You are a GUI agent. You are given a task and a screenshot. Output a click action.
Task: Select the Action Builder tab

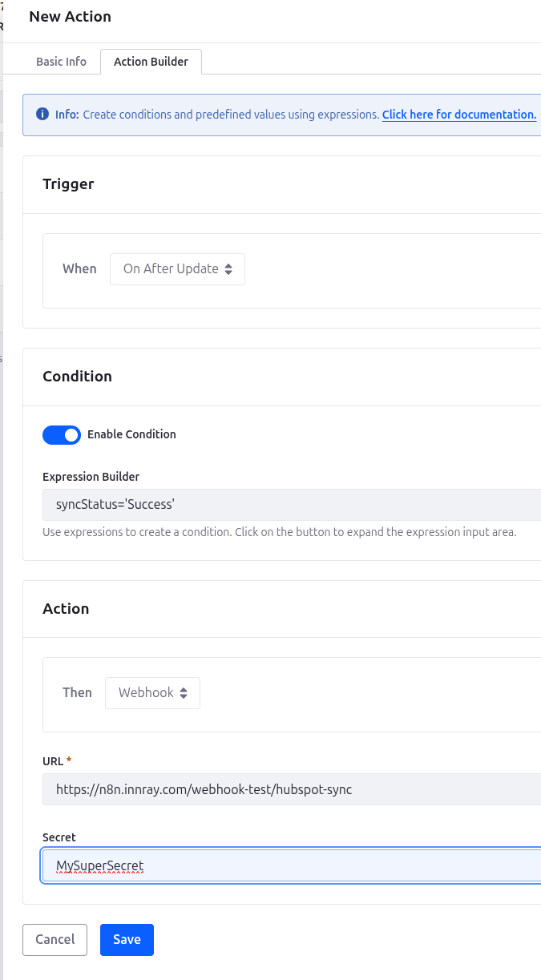pos(151,62)
